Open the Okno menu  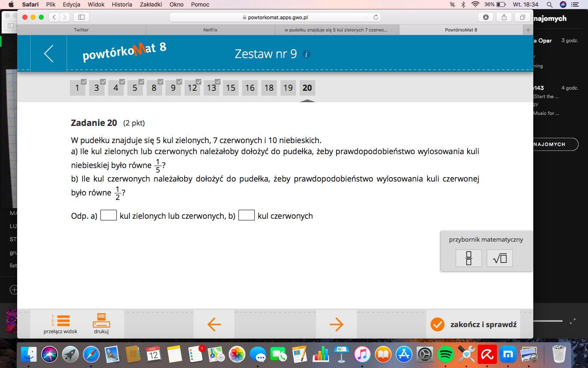pyautogui.click(x=176, y=4)
